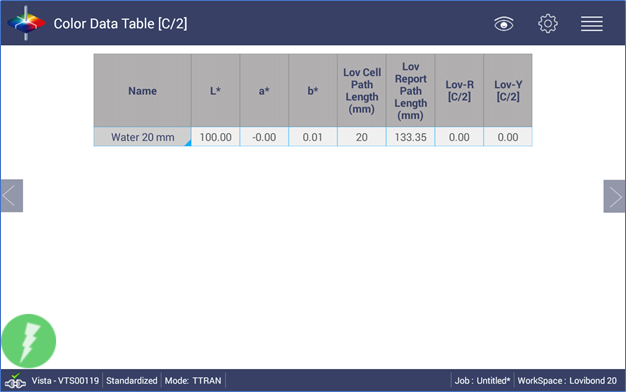Click the blue corner marker on Water 20 mm
626x392 pixels.
pos(188,143)
